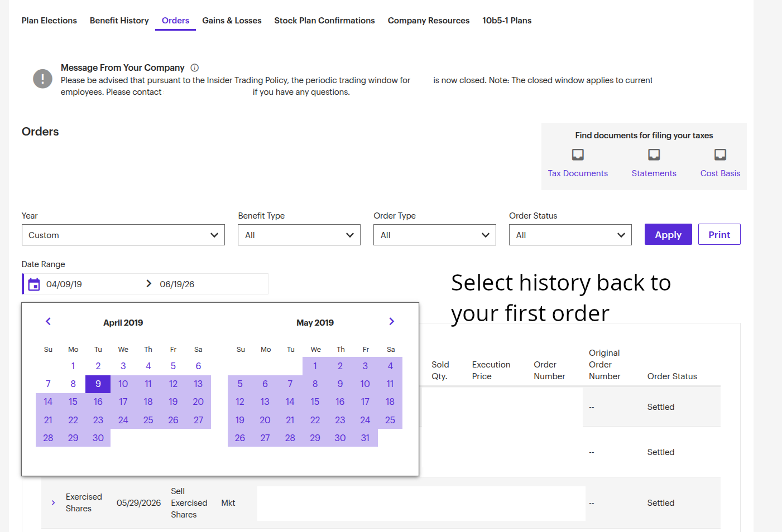This screenshot has height=532, width=782.
Task: Follow the Tax Documents link text
Action: 578,173
